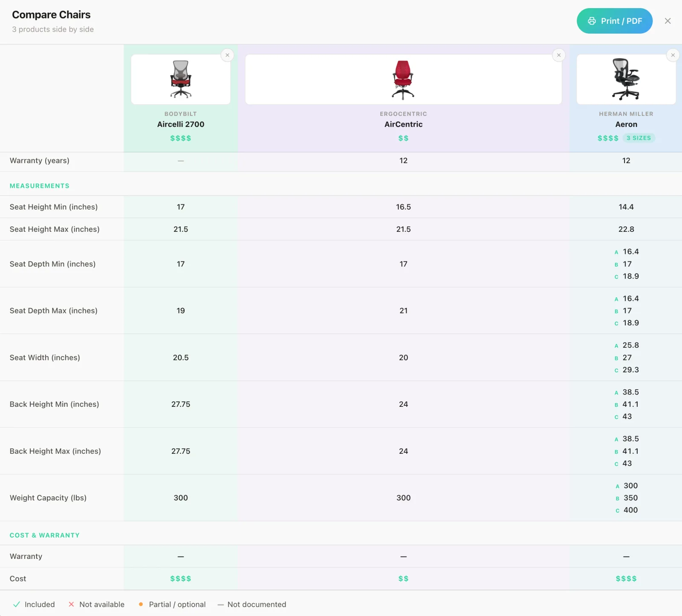The height and width of the screenshot is (616, 682).
Task: Select the Aircelli 2700 product name
Action: point(181,124)
